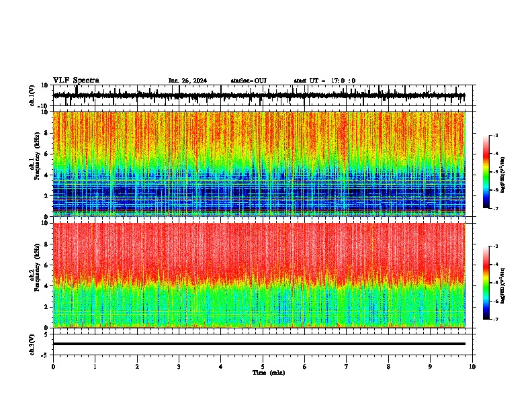The height and width of the screenshot is (411, 532).
Task: Click the time axis tick label "0"
Action: click(53, 367)
